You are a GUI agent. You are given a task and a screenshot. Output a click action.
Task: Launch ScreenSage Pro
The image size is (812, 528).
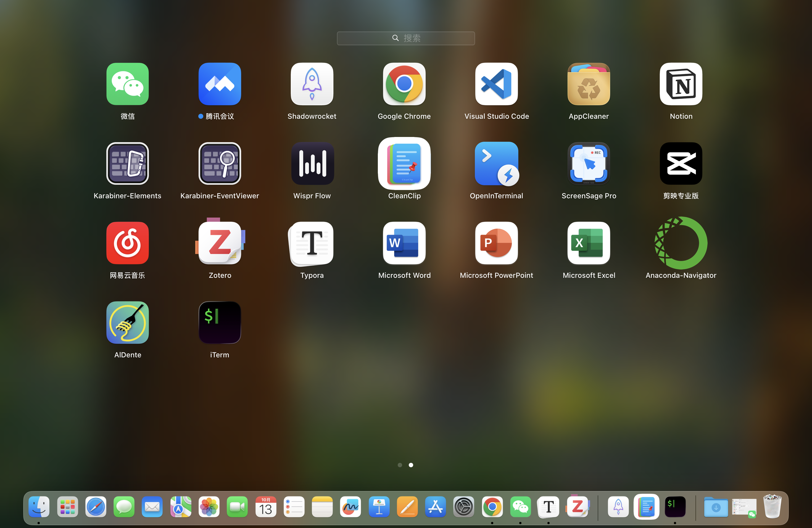(x=589, y=163)
